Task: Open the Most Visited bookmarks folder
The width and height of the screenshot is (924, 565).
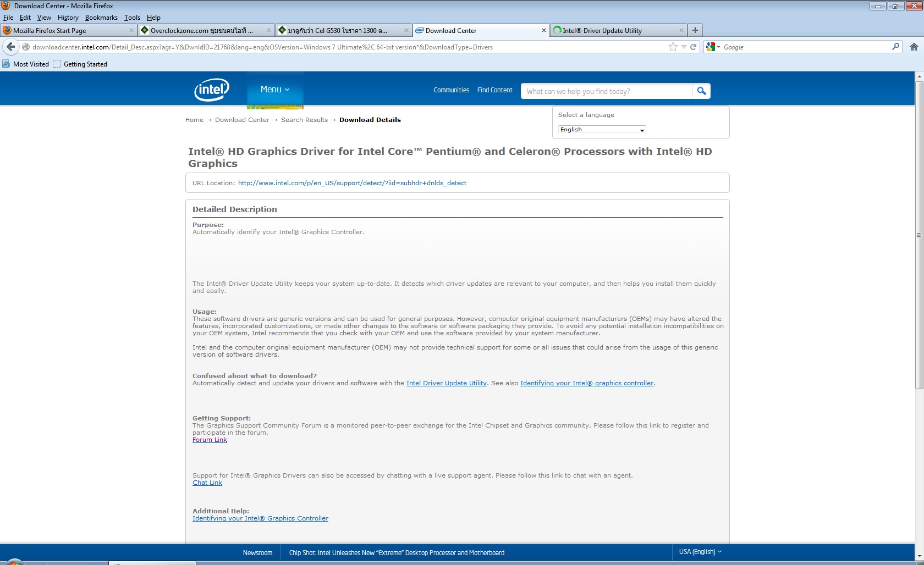Action: point(25,64)
